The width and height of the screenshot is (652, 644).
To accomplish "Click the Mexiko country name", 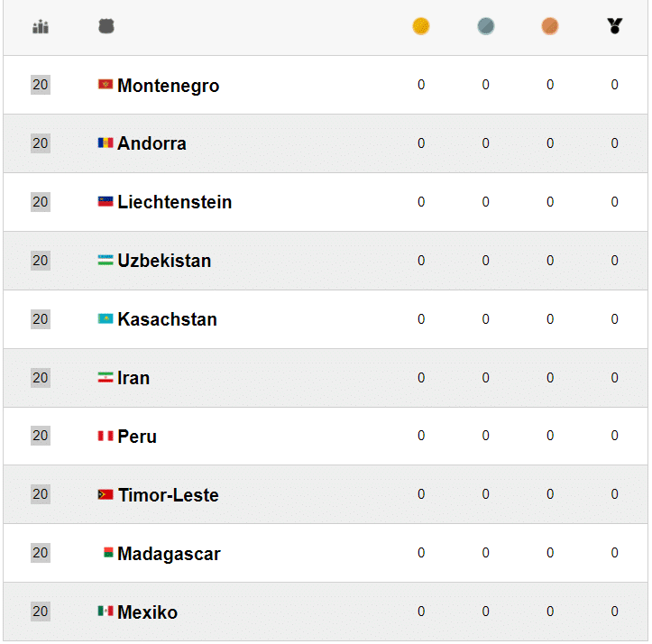I will point(147,612).
